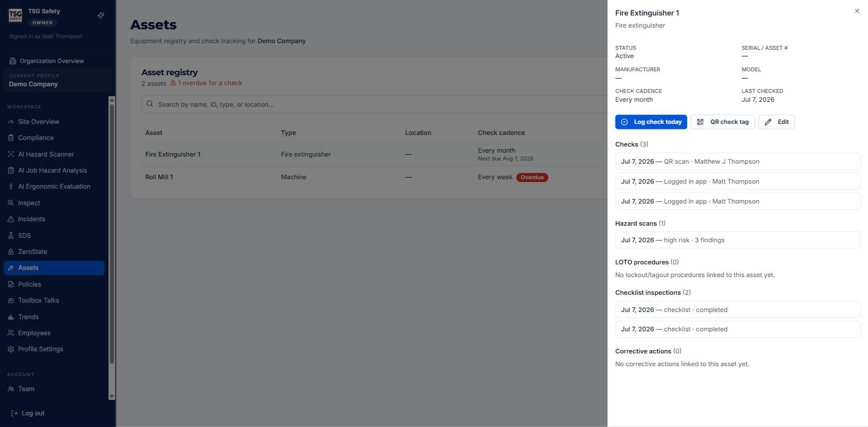Click the Toolbox Talks chat icon
Screen dimensions: 868x427
coord(11,300)
